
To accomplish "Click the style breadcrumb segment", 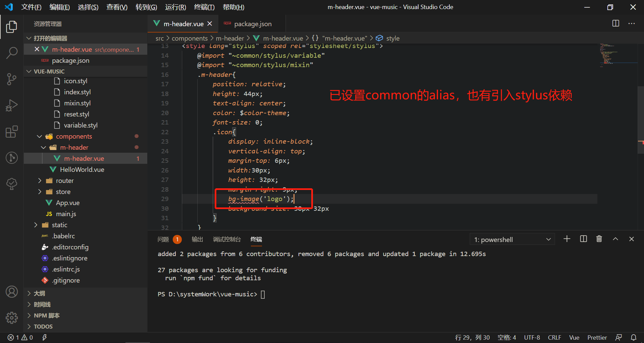I will pyautogui.click(x=392, y=38).
